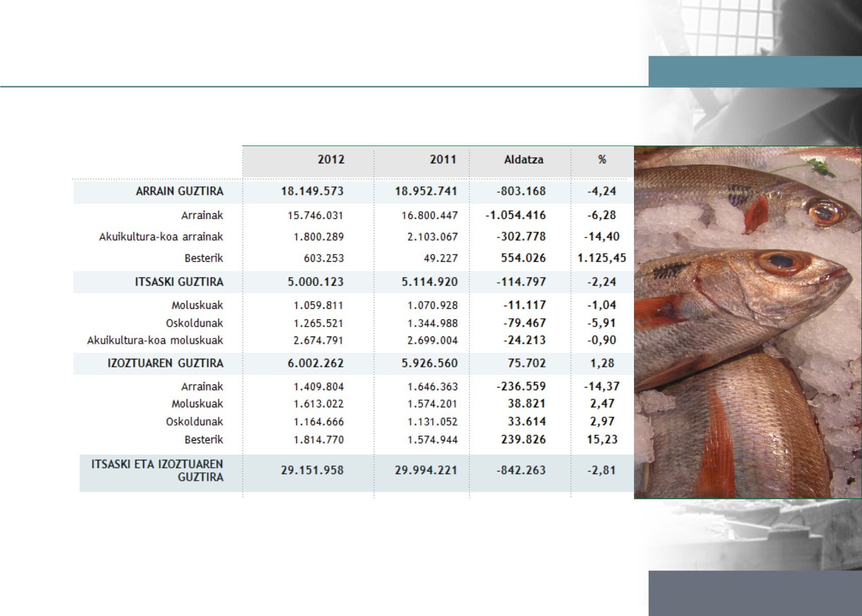Click the -842.263 cell
Screen dimensions: 862x616
(x=521, y=470)
